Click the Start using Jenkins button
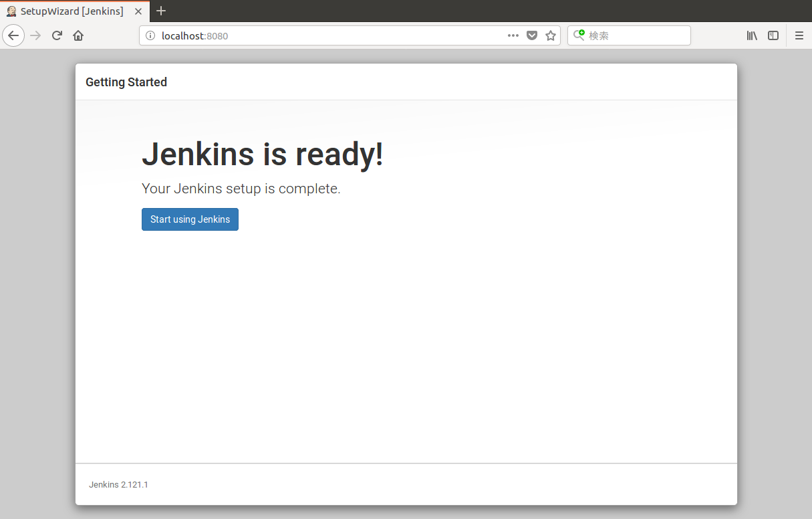This screenshot has width=812, height=519. coord(190,219)
